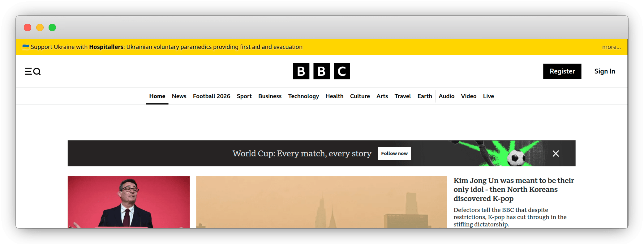Click the red close window button

pyautogui.click(x=28, y=27)
